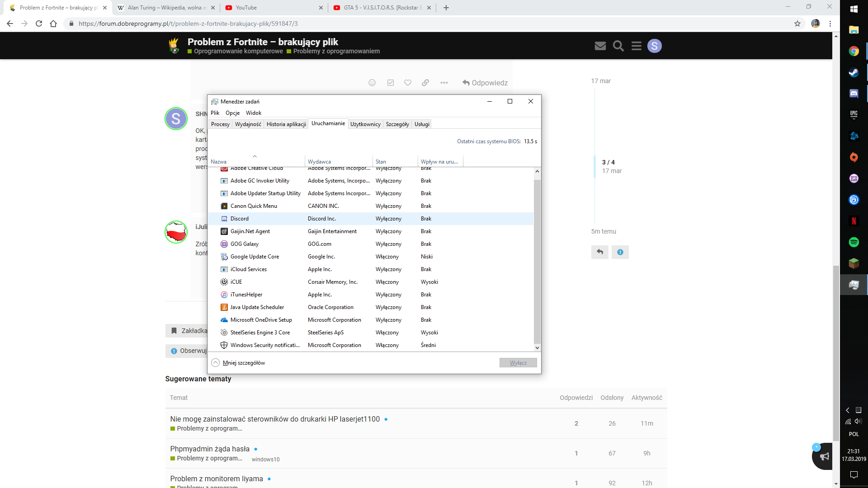The width and height of the screenshot is (868, 488).
Task: Open Opcje menu in Task Manager
Action: click(x=233, y=113)
